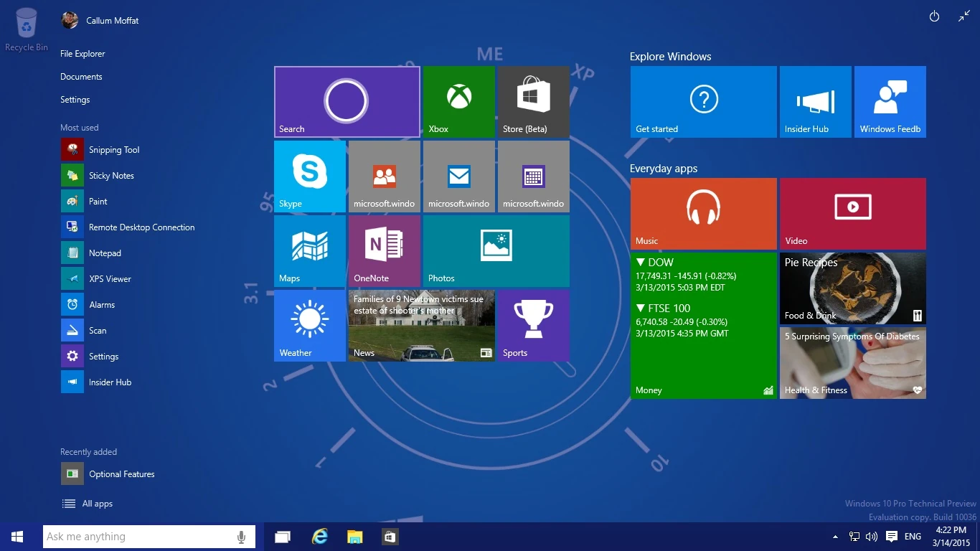Open the Money tile showing DOW

[703, 326]
